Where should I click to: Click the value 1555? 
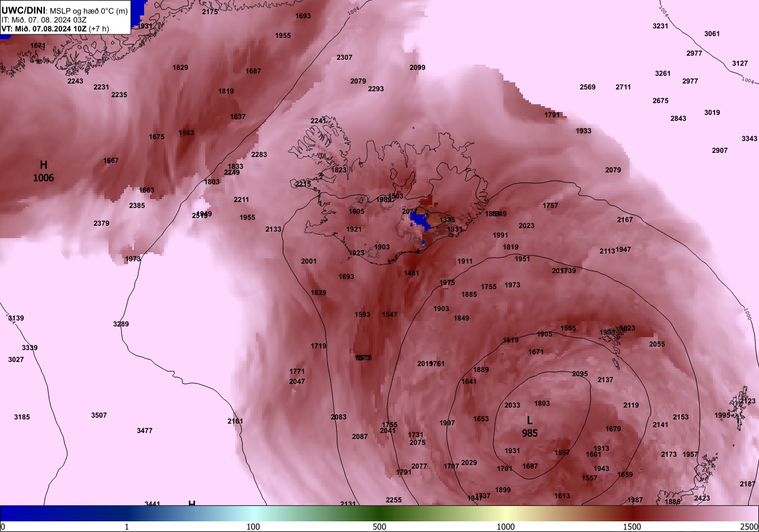[568, 328]
